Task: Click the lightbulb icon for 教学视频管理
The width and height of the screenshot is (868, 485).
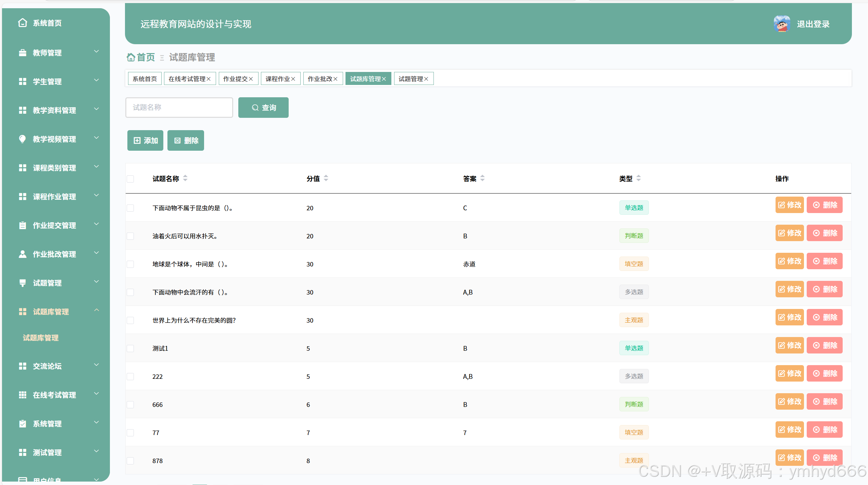Action: pos(23,139)
